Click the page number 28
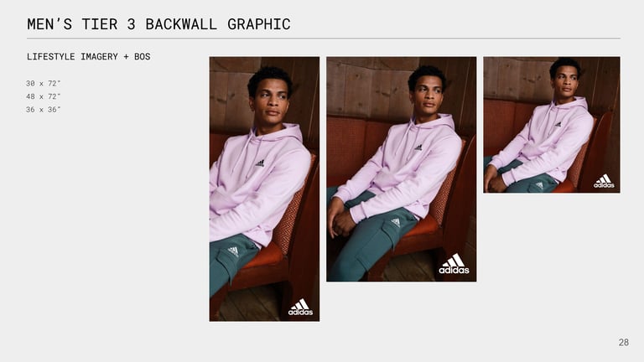The height and width of the screenshot is (362, 644). 624,342
